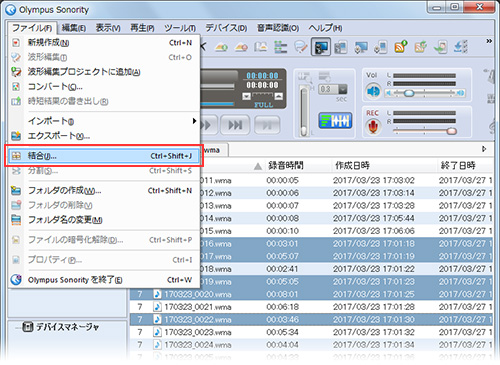This screenshot has width=500, height=365.
Task: Sort by the 終了日時 column header
Action: click(x=458, y=165)
